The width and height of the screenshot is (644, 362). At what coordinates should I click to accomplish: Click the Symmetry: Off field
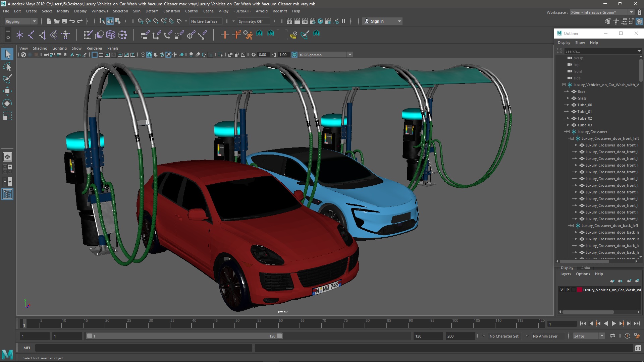coord(253,21)
